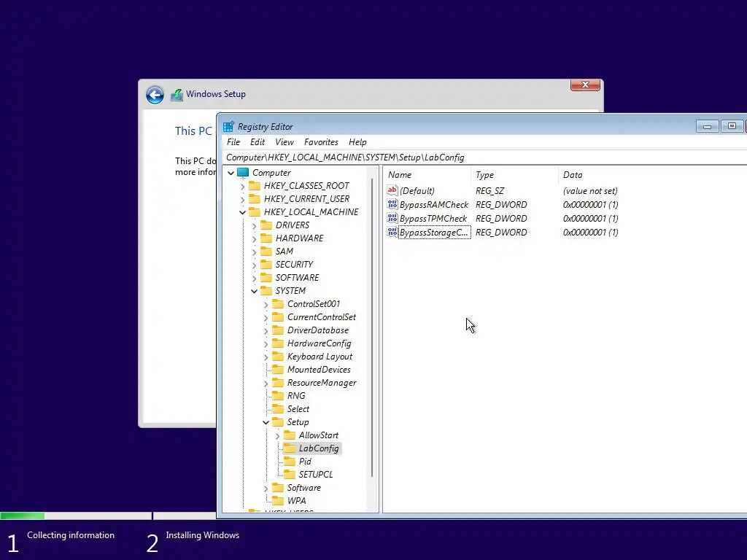
Task: Expand the HKEY_CURRENT_USER node
Action: point(242,199)
